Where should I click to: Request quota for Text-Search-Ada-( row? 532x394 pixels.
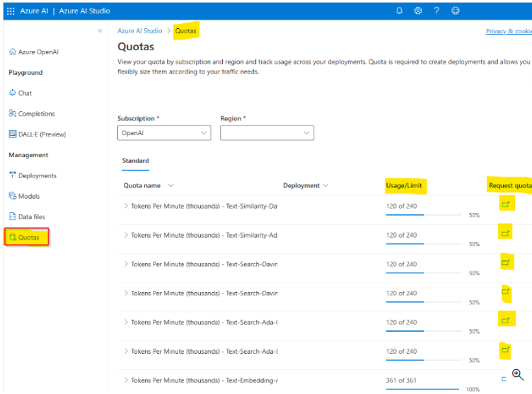coord(506,320)
